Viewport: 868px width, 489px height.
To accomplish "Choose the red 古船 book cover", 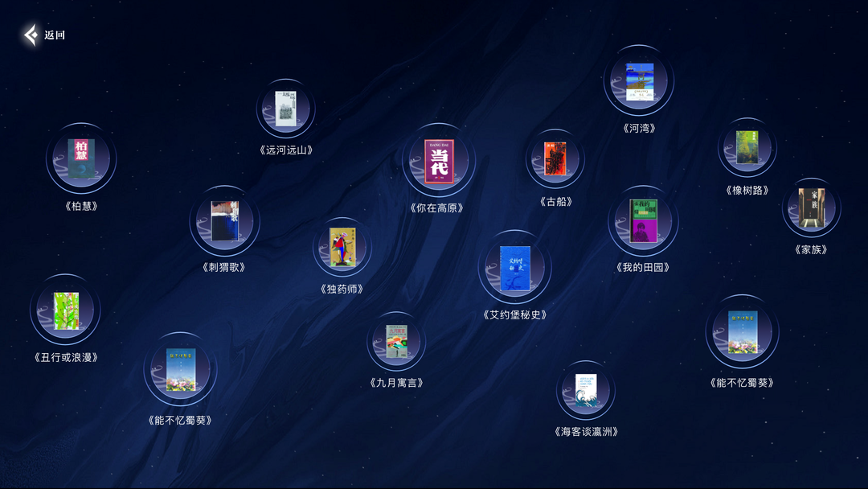I will click(x=555, y=158).
